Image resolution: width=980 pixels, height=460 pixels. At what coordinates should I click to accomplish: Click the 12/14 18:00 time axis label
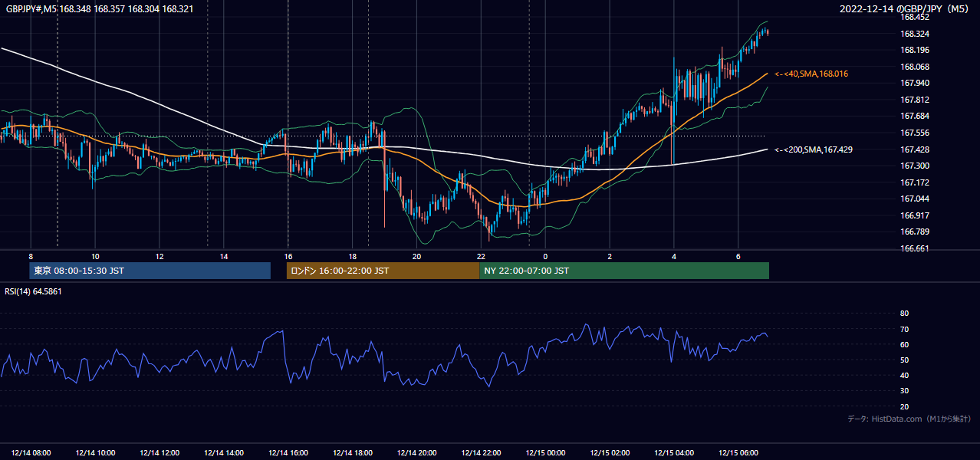[x=353, y=453]
